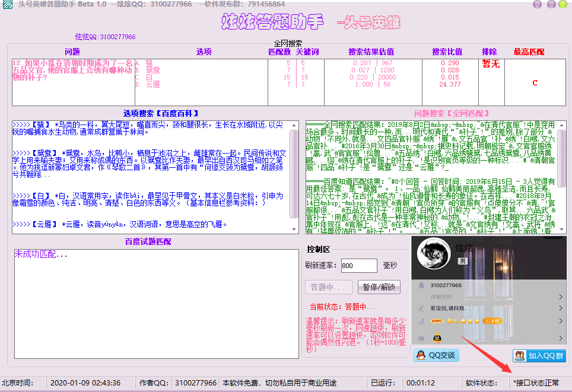Click the yellow QQ penguin medal icon
The image size is (572, 392).
pos(437,338)
